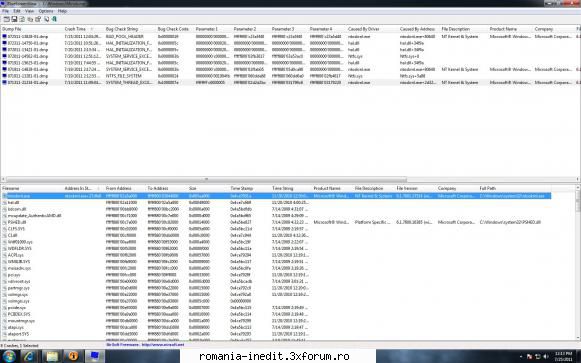Select the NTFS_FILE_SYSTEM crash row

click(290, 76)
